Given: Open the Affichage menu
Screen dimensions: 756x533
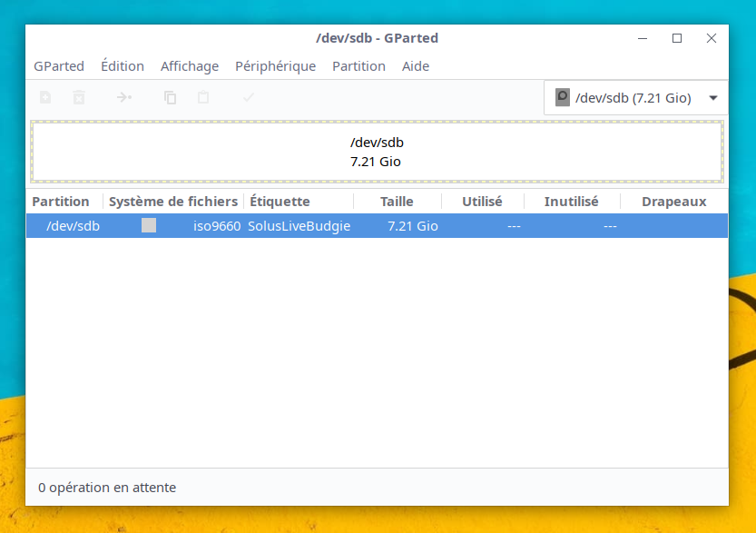Looking at the screenshot, I should click(x=190, y=66).
